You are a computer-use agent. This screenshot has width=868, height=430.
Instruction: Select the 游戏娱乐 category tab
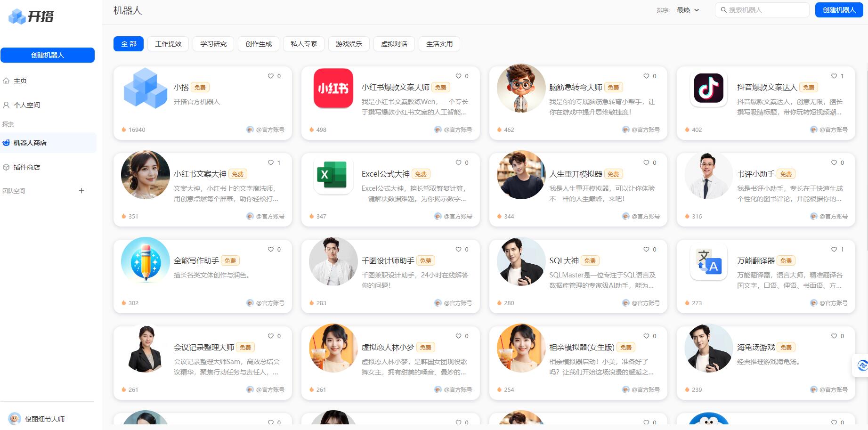point(349,44)
